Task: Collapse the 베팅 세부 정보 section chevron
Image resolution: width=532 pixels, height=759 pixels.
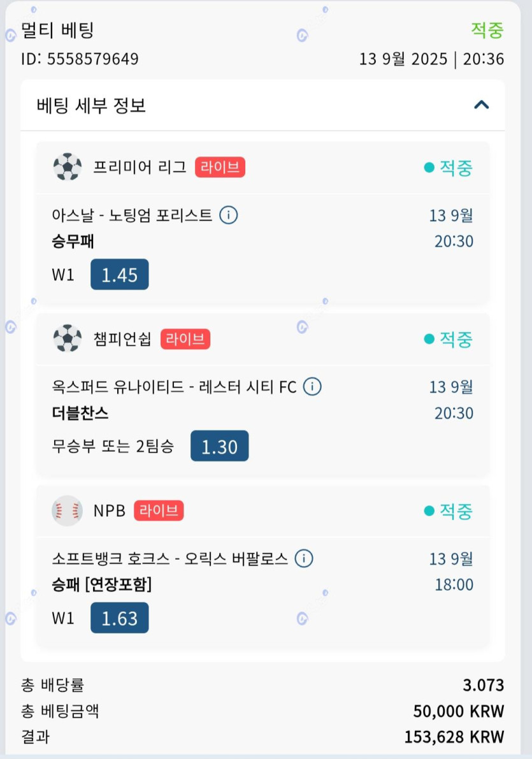Action: coord(481,105)
